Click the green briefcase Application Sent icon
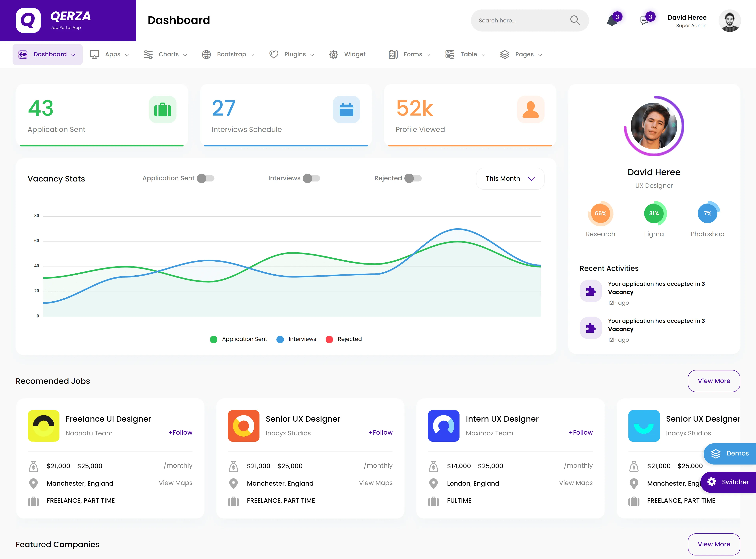Screen dimensions: 756x559 [162, 109]
